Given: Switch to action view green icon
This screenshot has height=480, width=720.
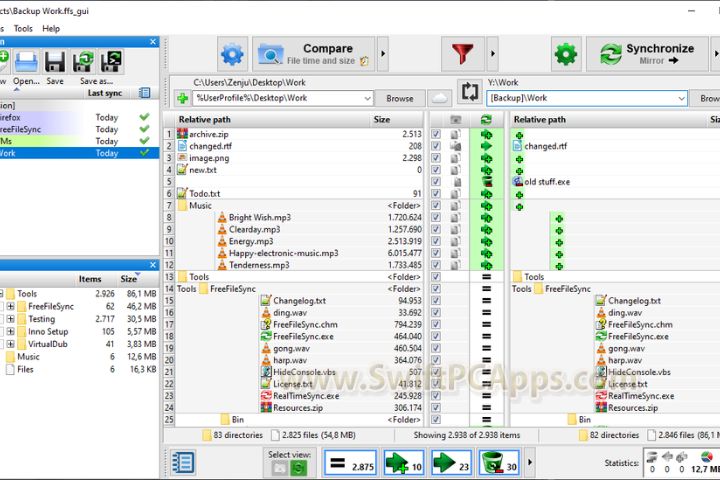Looking at the screenshot, I should pos(298,468).
